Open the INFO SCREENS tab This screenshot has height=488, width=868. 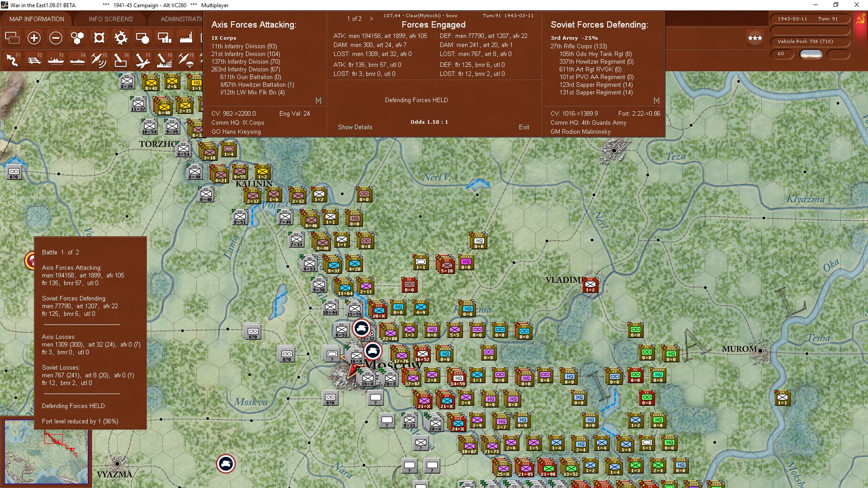coord(111,19)
